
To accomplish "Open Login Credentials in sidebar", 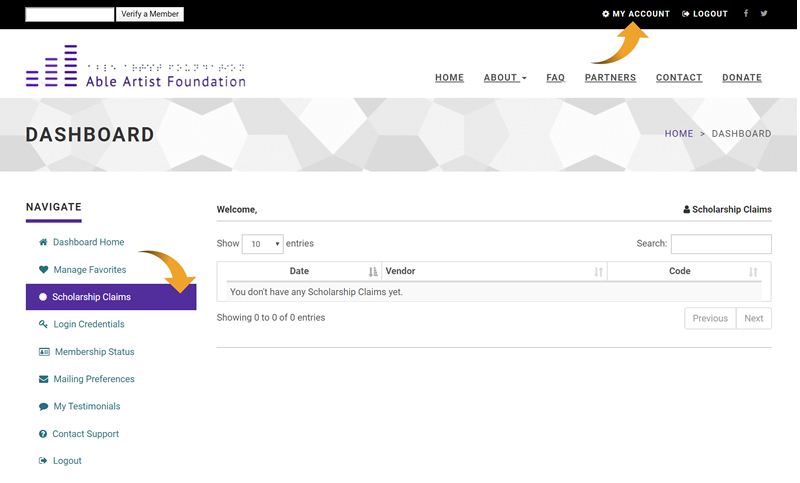I will click(x=89, y=324).
